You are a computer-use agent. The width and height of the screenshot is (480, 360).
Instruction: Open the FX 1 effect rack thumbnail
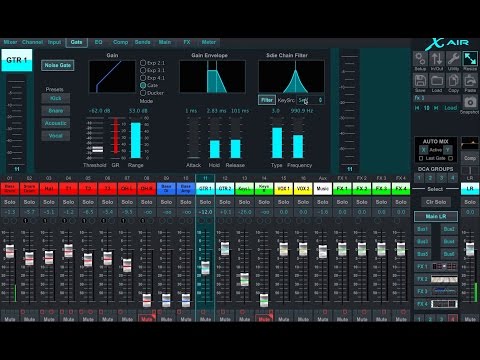(444, 266)
